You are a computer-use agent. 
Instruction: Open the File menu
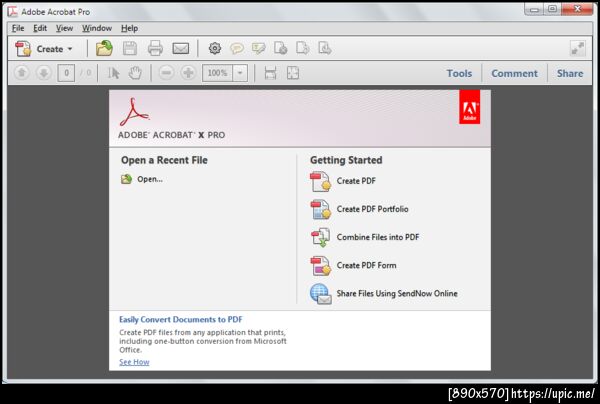coord(18,28)
